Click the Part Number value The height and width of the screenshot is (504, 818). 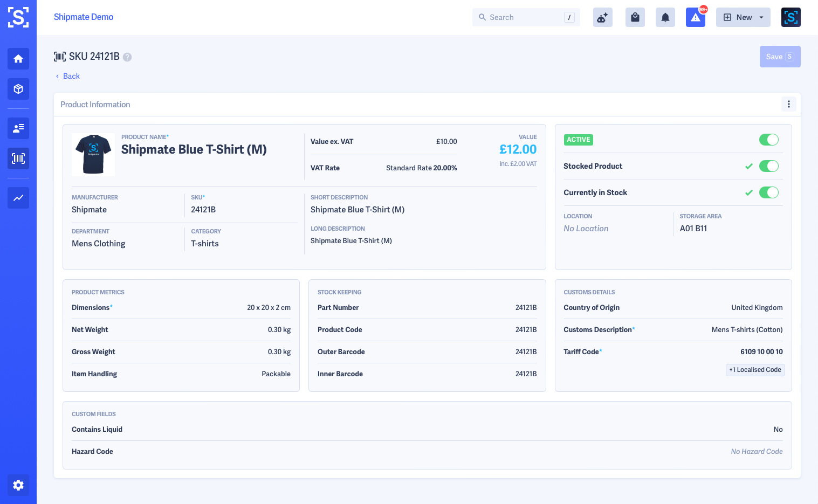tap(526, 308)
